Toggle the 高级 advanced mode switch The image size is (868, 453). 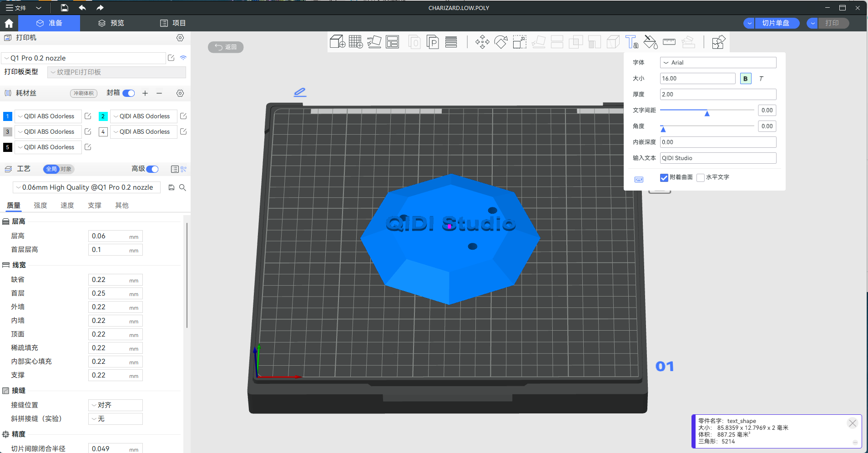coord(152,169)
